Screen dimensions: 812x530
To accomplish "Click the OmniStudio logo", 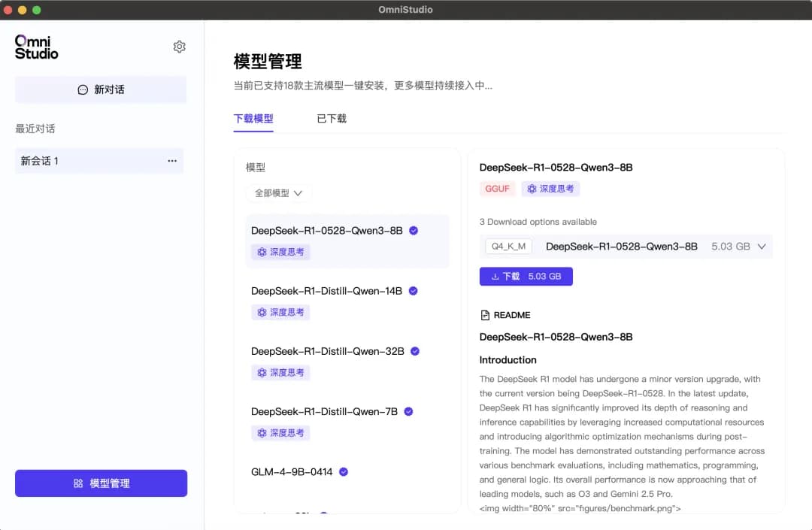I will [35, 46].
